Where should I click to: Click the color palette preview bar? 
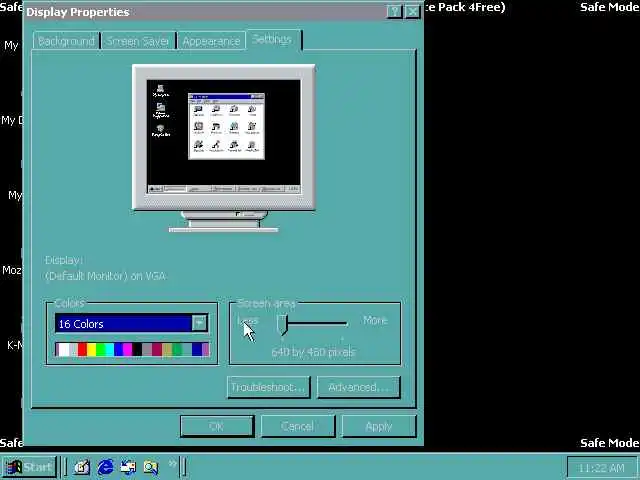(132, 349)
